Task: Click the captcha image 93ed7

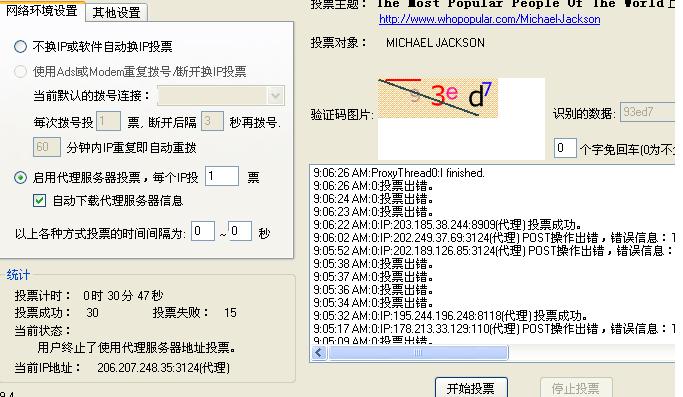Action: pyautogui.click(x=437, y=98)
